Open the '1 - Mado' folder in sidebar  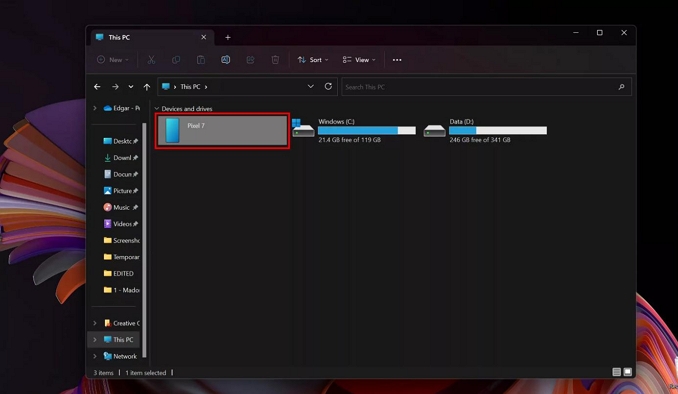click(x=121, y=290)
